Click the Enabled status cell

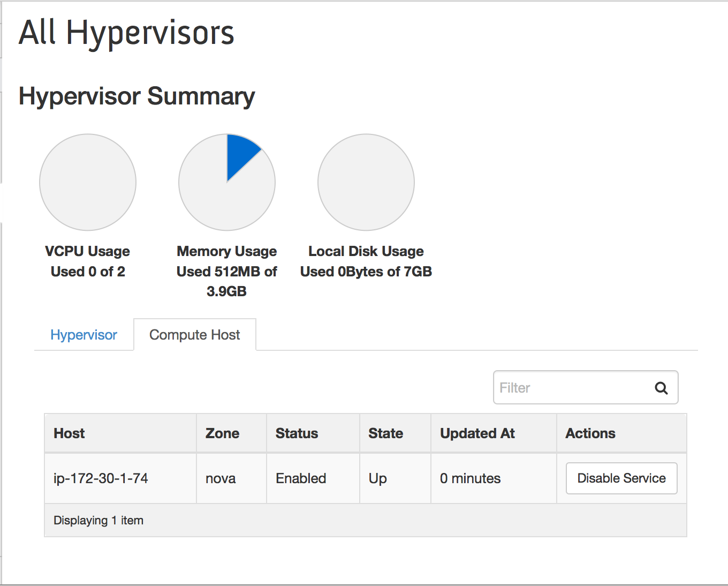click(x=301, y=478)
